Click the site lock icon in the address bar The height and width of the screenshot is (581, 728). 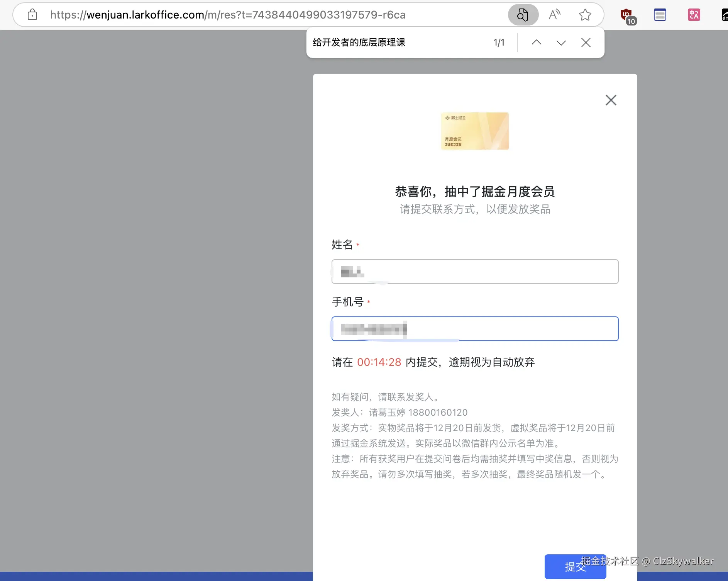coord(32,15)
